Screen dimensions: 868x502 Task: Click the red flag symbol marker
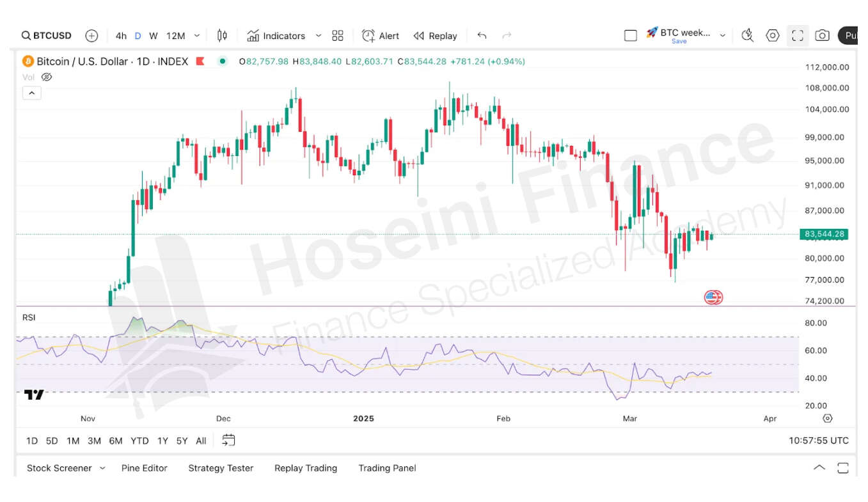coord(200,61)
